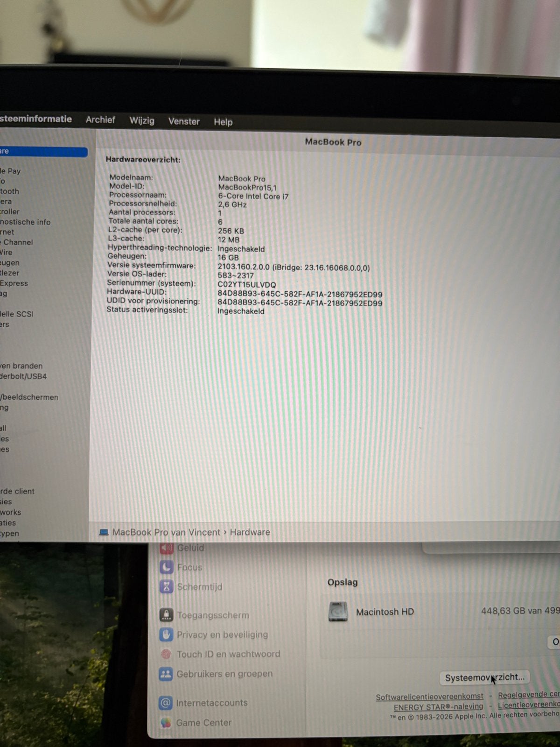
Task: Click the model ID value 'MacBookPro15,1'
Action: pos(247,187)
